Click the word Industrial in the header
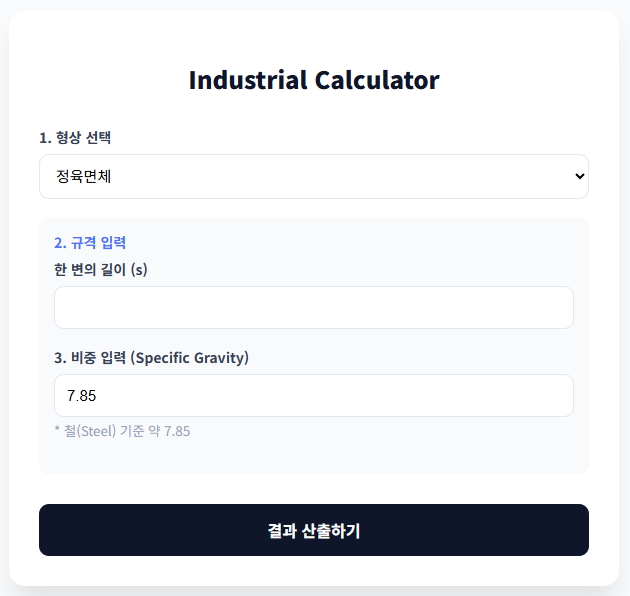This screenshot has height=596, width=630. [x=248, y=80]
